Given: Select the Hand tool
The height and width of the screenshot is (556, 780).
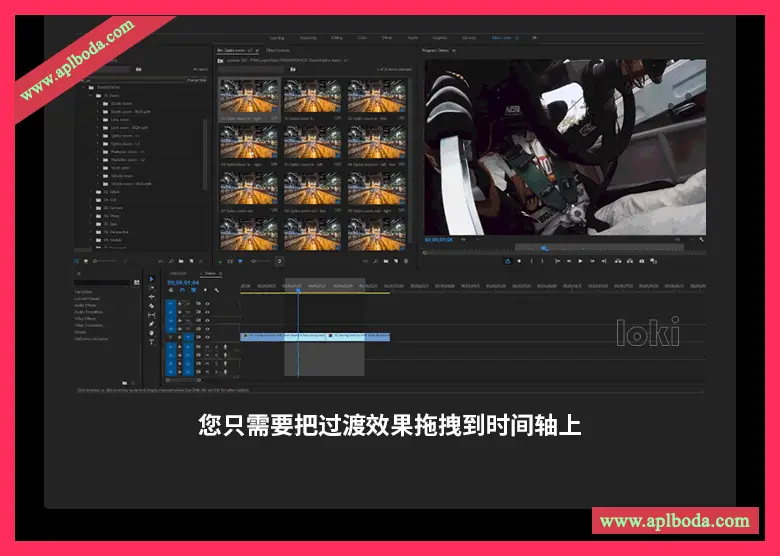Looking at the screenshot, I should click(152, 333).
